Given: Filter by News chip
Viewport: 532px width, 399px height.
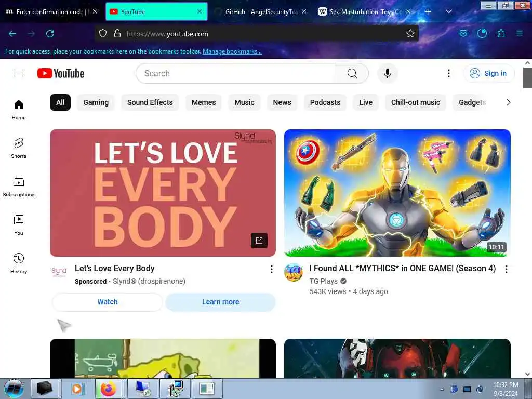Looking at the screenshot, I should [282, 102].
